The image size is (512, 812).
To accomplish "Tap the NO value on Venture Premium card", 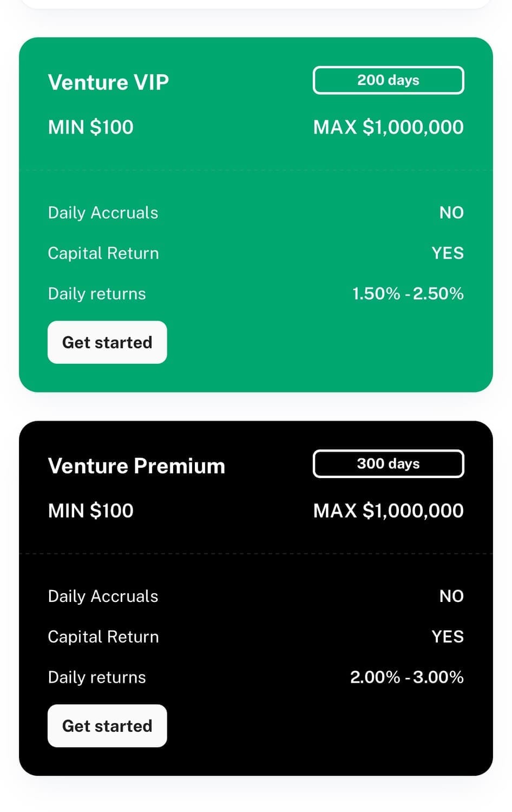I will point(451,596).
